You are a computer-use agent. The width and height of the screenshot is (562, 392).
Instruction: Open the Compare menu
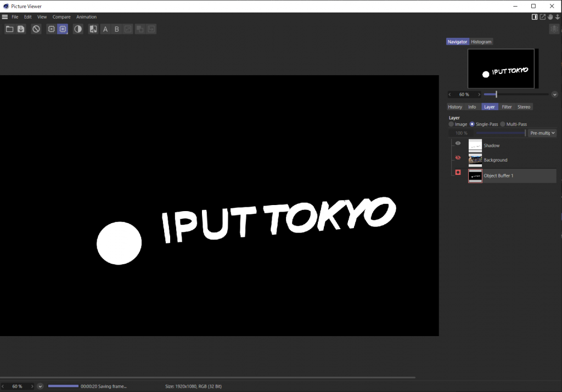pyautogui.click(x=61, y=17)
